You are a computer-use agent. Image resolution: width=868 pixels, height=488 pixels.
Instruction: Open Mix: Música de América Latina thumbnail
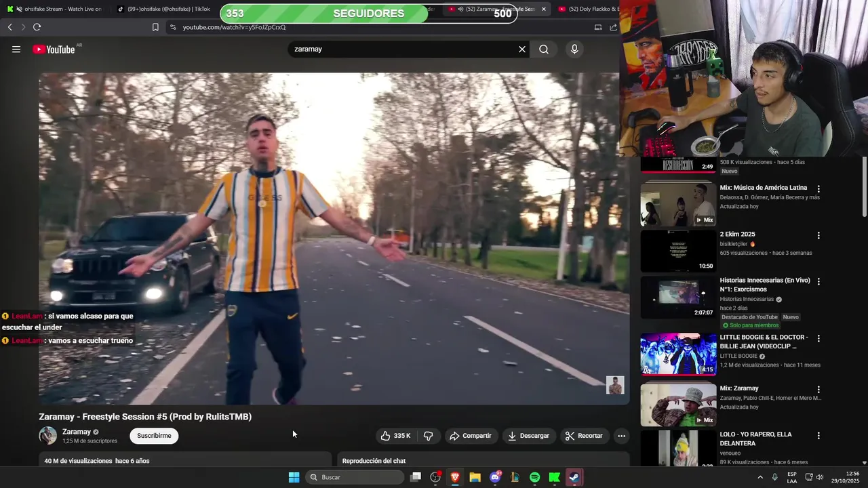pos(678,204)
